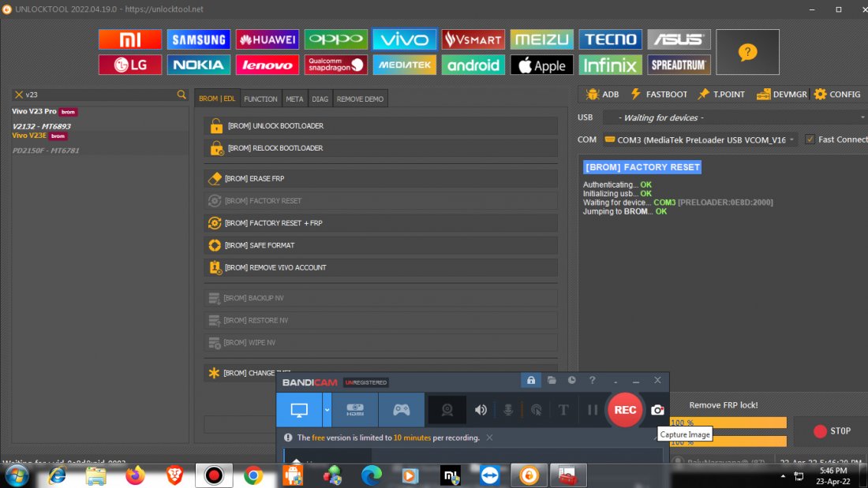Image resolution: width=868 pixels, height=488 pixels.
Task: Dismiss the free version notice
Action: point(489,438)
